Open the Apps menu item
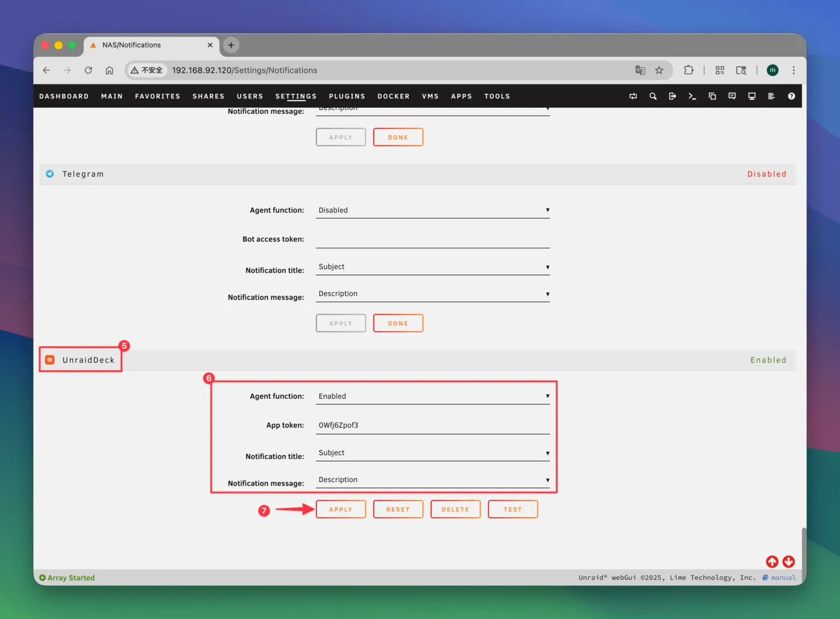 coord(461,96)
